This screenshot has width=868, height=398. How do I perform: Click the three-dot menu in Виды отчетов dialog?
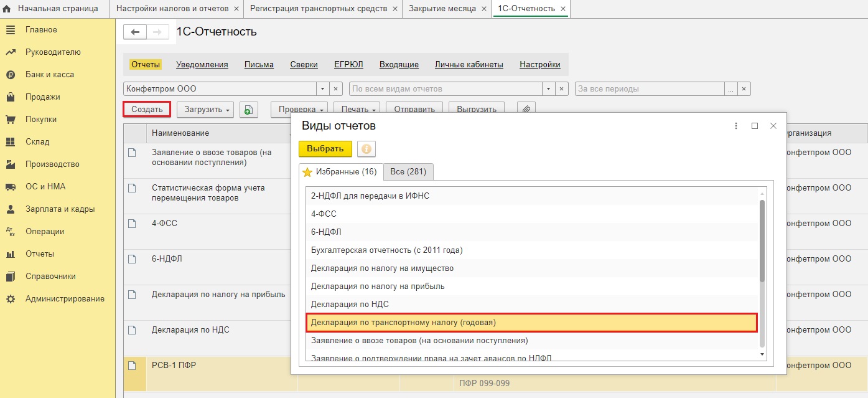[x=736, y=126]
